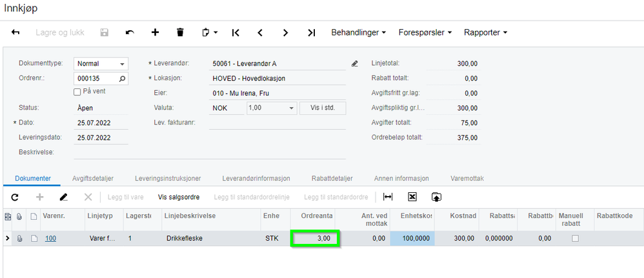Click the STK unit cell
Image resolution: width=644 pixels, height=278 pixels.
click(276, 238)
